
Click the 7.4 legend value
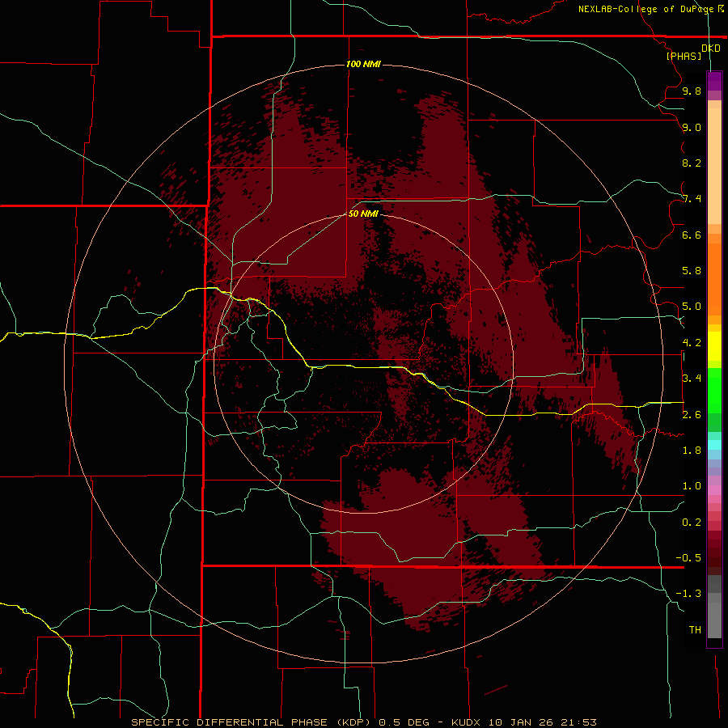point(692,199)
